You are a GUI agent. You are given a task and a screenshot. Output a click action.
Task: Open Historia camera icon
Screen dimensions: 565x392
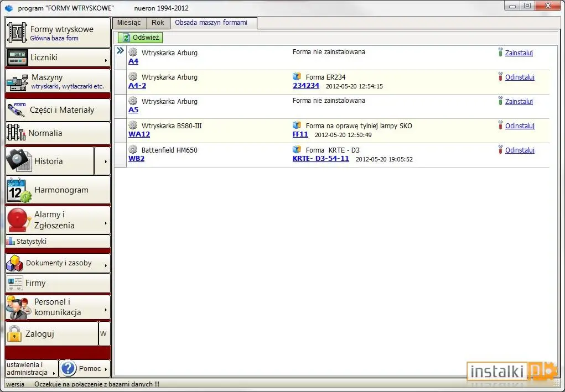(19, 161)
